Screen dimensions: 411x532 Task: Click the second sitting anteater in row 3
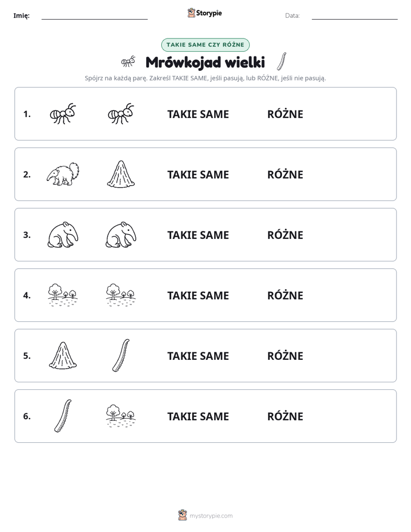tap(121, 235)
